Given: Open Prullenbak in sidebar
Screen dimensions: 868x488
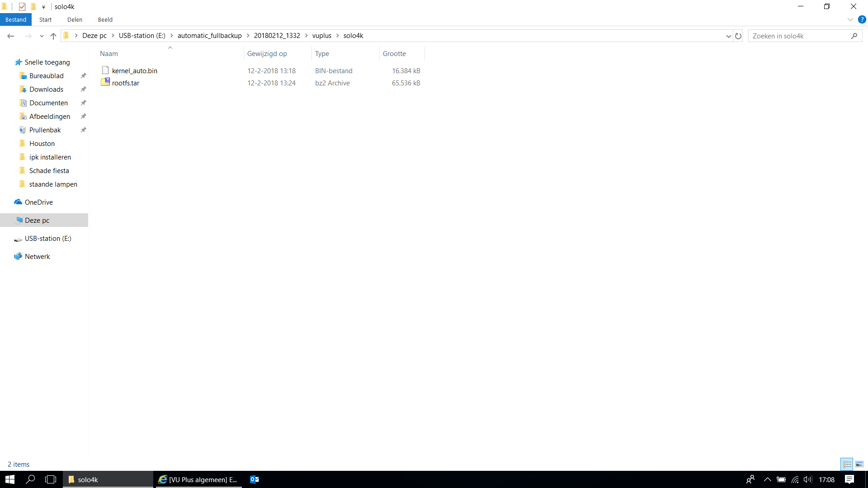Looking at the screenshot, I should point(45,130).
